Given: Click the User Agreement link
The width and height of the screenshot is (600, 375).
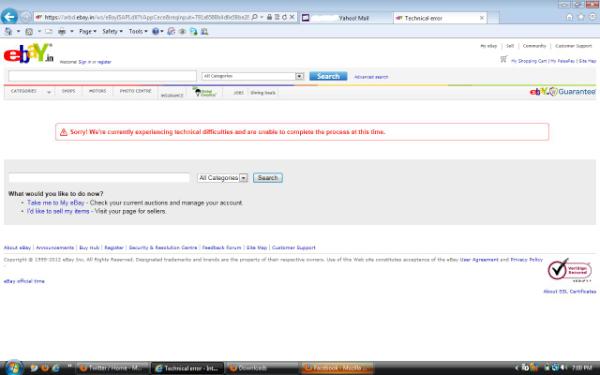Looking at the screenshot, I should click(x=479, y=260).
